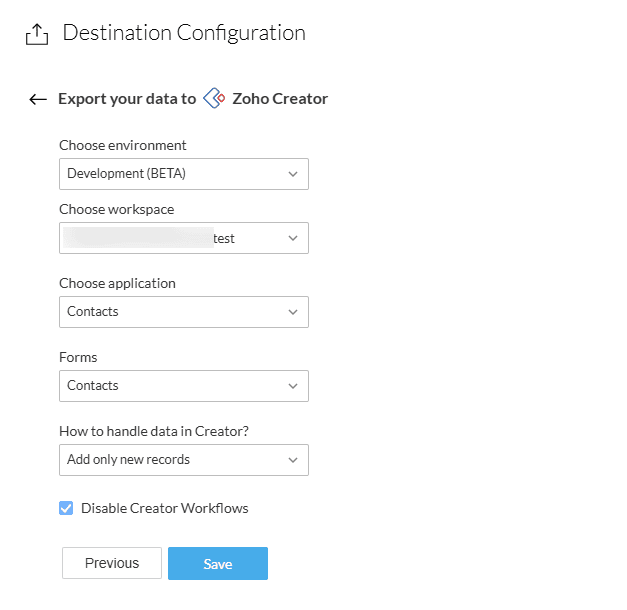Open the workspace dropdown showing 'test'
This screenshot has height=610, width=627.
click(x=183, y=239)
